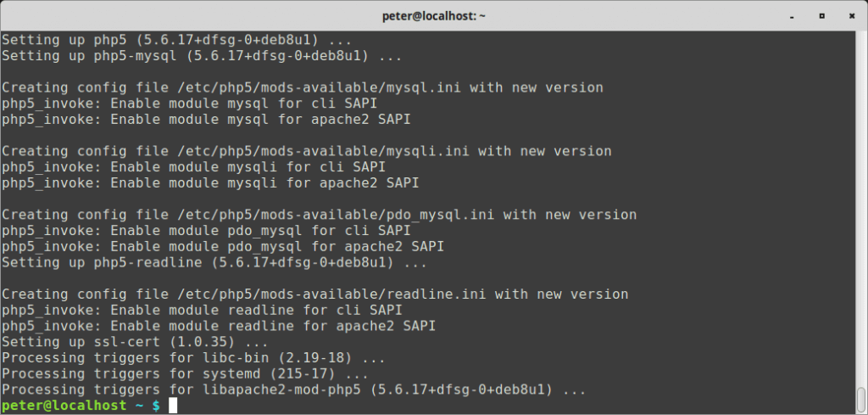Click the dollar sign in the prompt

156,406
